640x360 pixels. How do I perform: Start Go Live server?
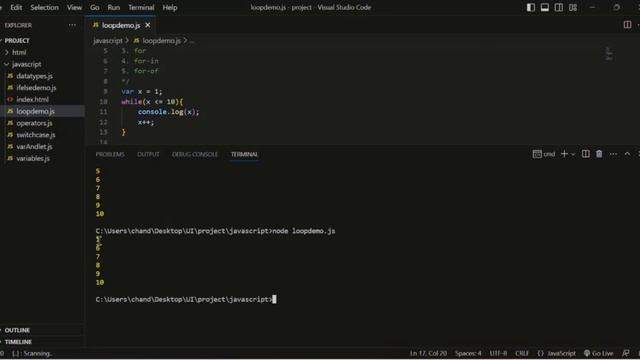click(598, 353)
